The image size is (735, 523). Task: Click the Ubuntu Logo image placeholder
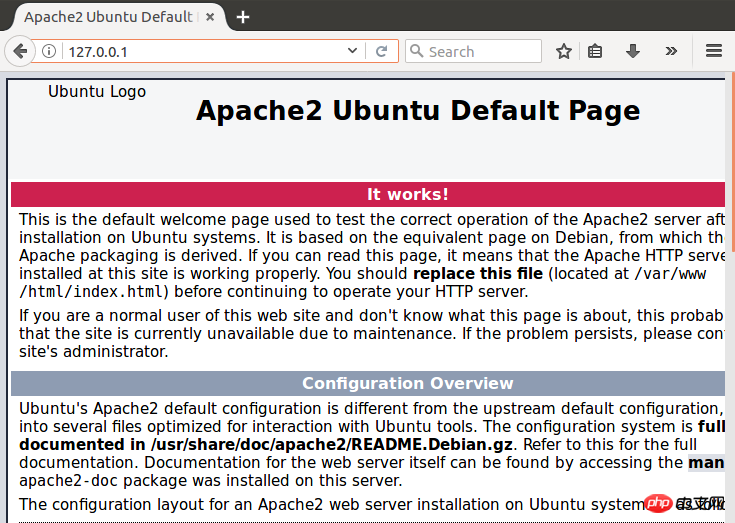(97, 91)
